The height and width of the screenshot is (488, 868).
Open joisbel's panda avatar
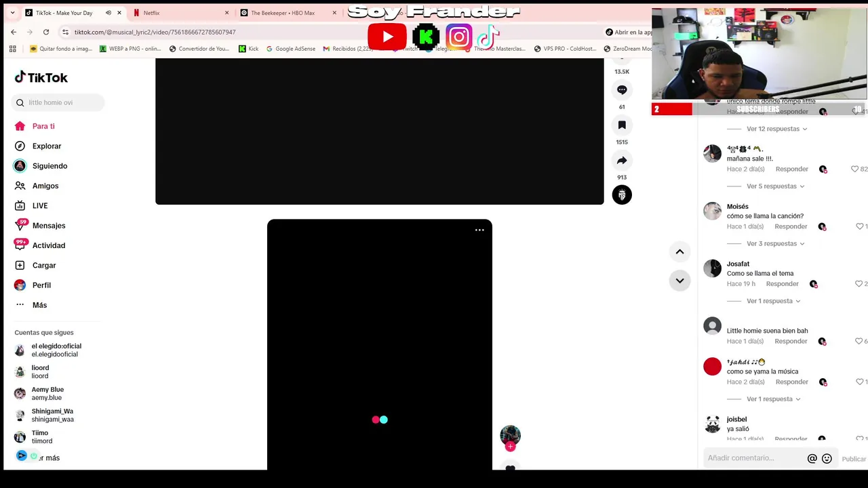coord(712,424)
